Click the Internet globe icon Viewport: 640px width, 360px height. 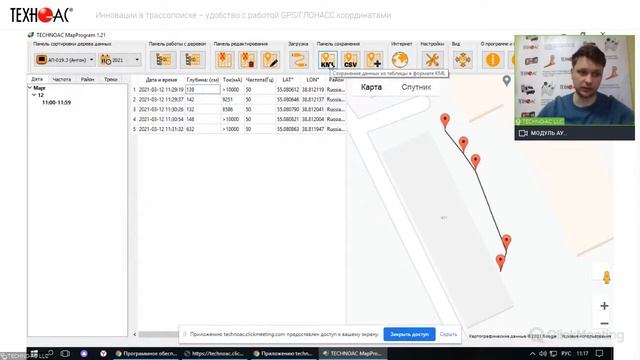click(400, 60)
